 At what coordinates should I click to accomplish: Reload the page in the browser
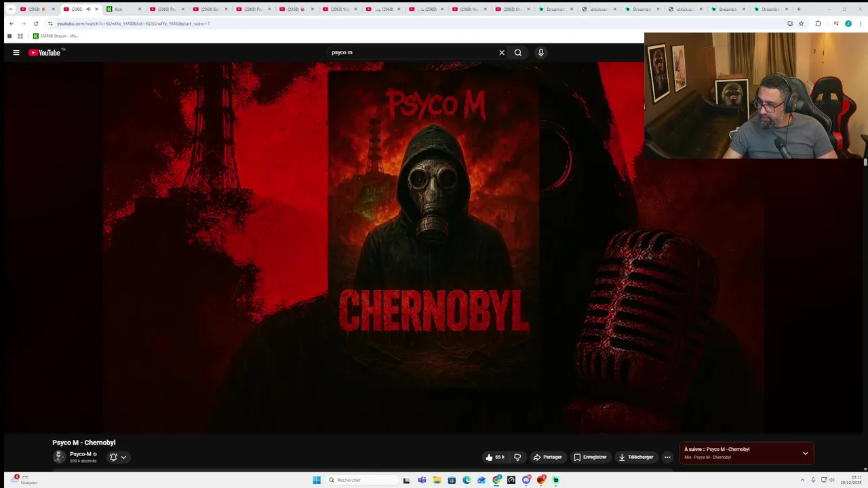[36, 24]
